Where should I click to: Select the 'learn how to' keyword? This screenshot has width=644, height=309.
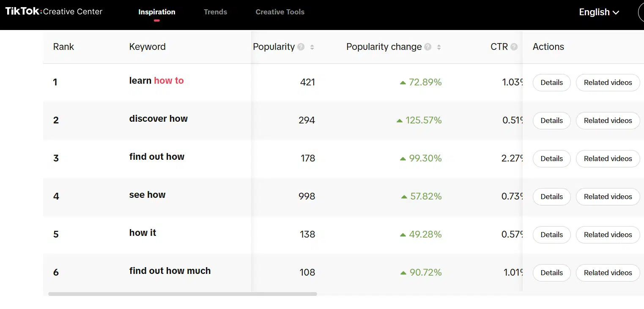[x=156, y=81]
